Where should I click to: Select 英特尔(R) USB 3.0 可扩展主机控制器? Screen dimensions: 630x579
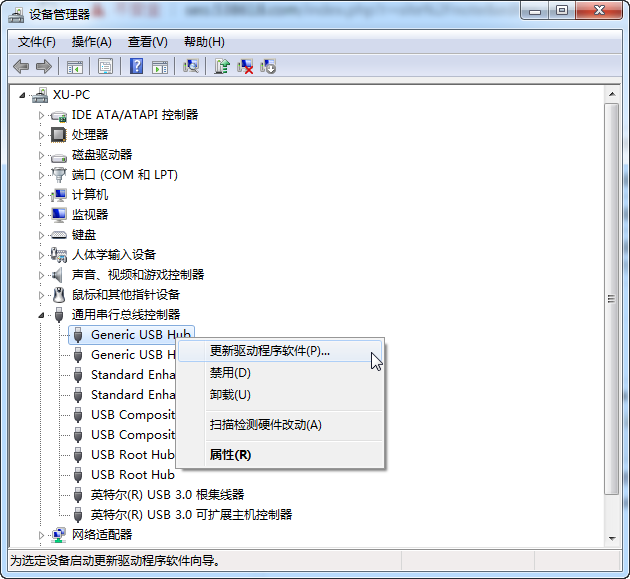coord(191,515)
